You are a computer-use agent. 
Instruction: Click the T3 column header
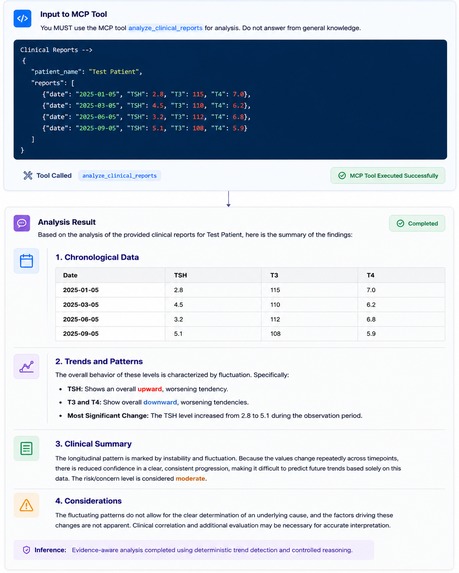(x=274, y=275)
